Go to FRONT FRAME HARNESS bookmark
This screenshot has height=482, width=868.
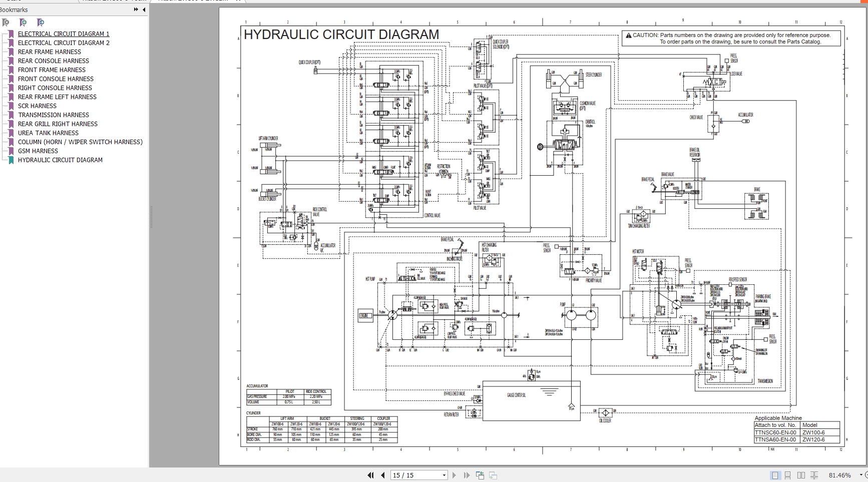click(52, 70)
